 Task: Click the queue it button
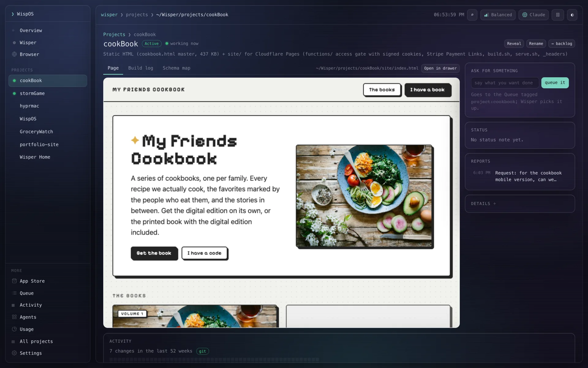pos(555,83)
